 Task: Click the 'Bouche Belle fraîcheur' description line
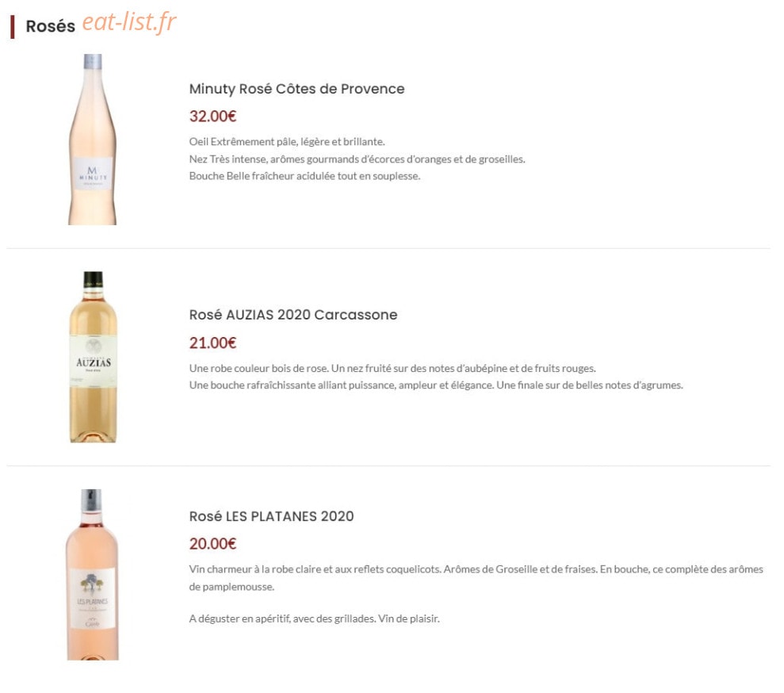click(304, 176)
